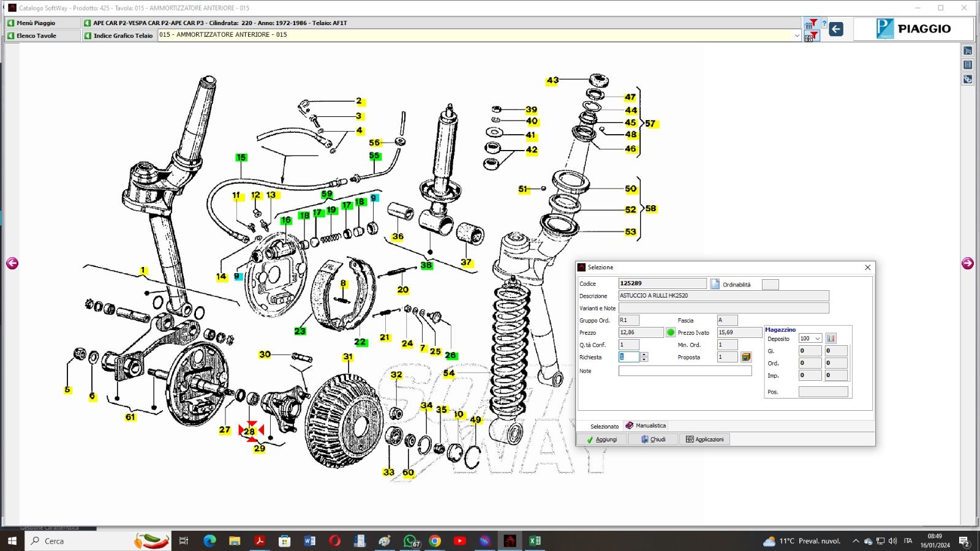980x551 pixels.
Task: Go back to Menù Piaggio
Action: point(36,23)
